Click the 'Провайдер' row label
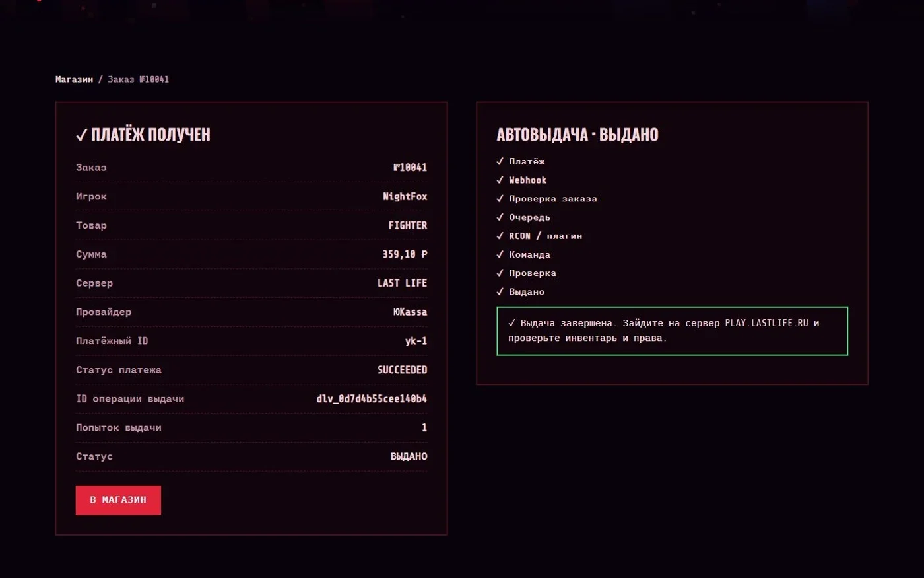Image resolution: width=924 pixels, height=578 pixels. pos(104,312)
